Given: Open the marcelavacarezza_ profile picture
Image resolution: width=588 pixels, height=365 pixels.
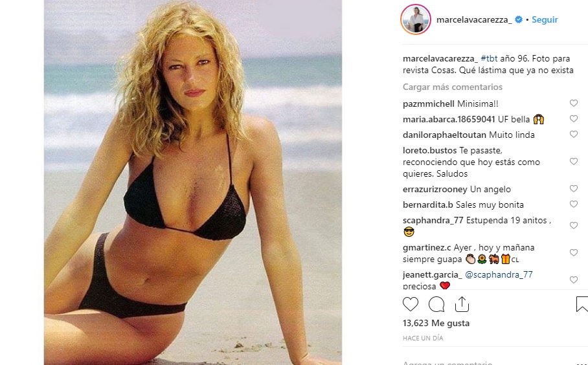Looking at the screenshot, I should click(416, 19).
